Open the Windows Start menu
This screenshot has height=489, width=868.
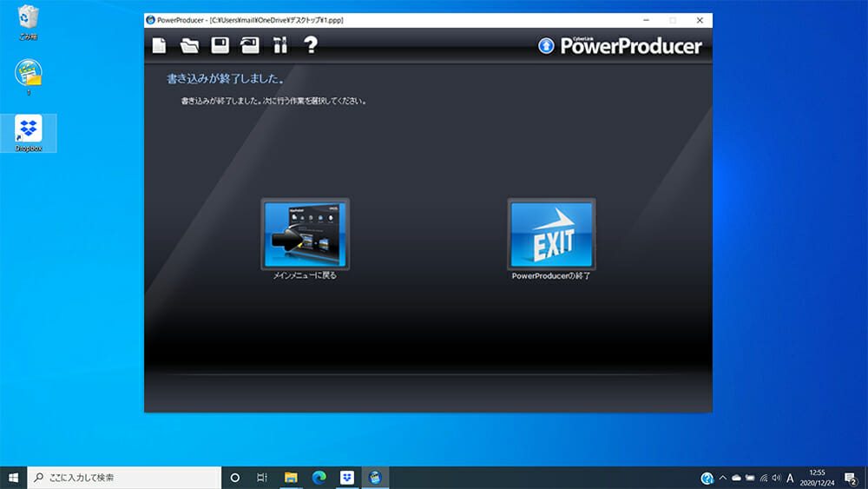tap(13, 478)
